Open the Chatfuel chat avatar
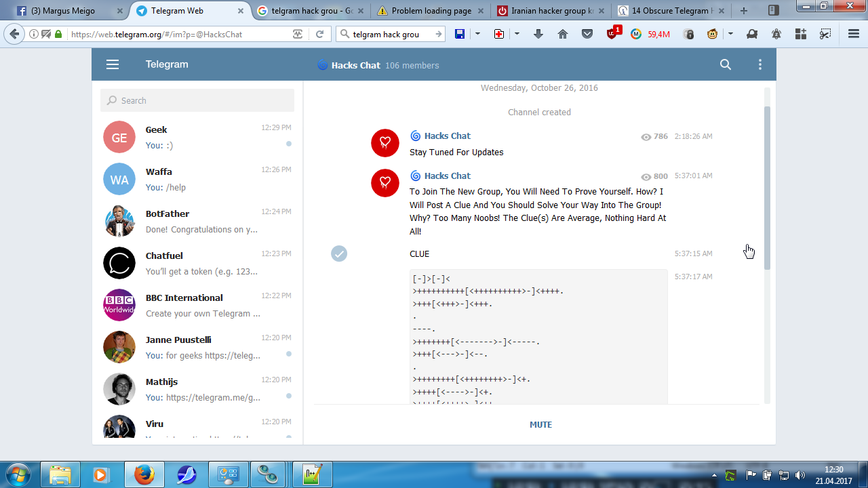This screenshot has height=488, width=868. click(119, 263)
